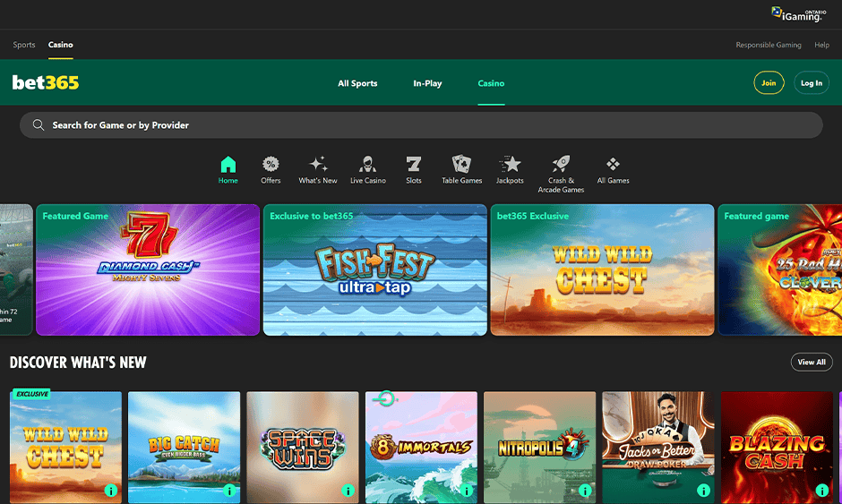Click the search magnifier icon
Viewport: 842px width, 504px height.
coord(39,125)
